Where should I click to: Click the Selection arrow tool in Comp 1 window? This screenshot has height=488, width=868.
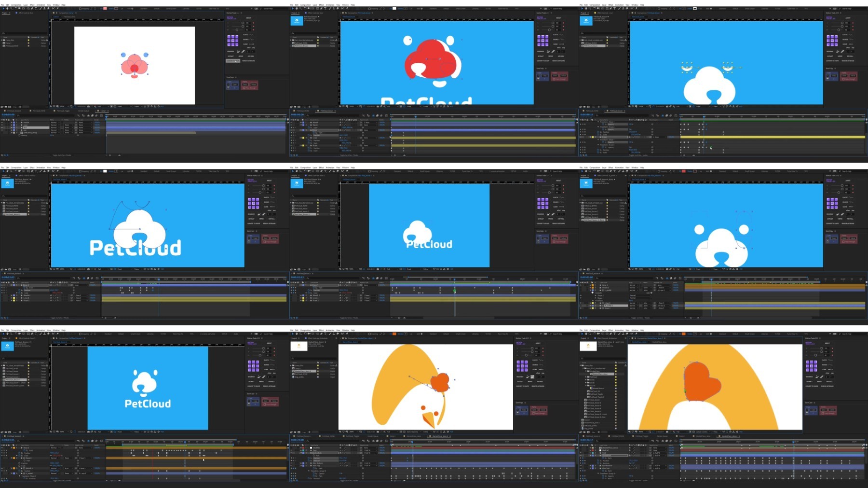point(3,8)
